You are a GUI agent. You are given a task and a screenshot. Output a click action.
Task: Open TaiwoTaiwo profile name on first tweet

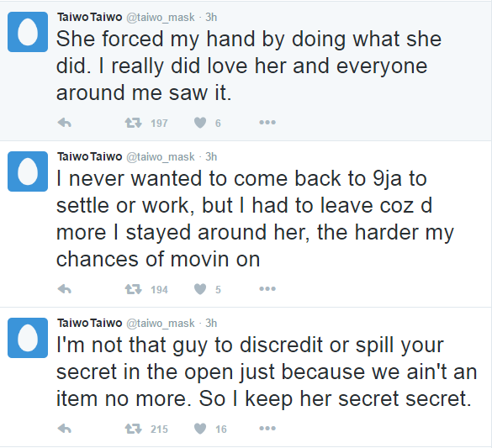(89, 17)
